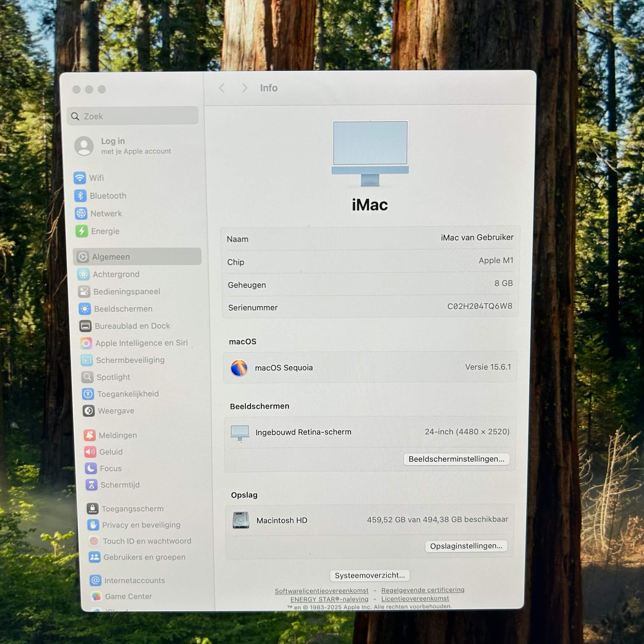Open Meldingen bell icon
Screen dimensions: 644x644
point(90,435)
